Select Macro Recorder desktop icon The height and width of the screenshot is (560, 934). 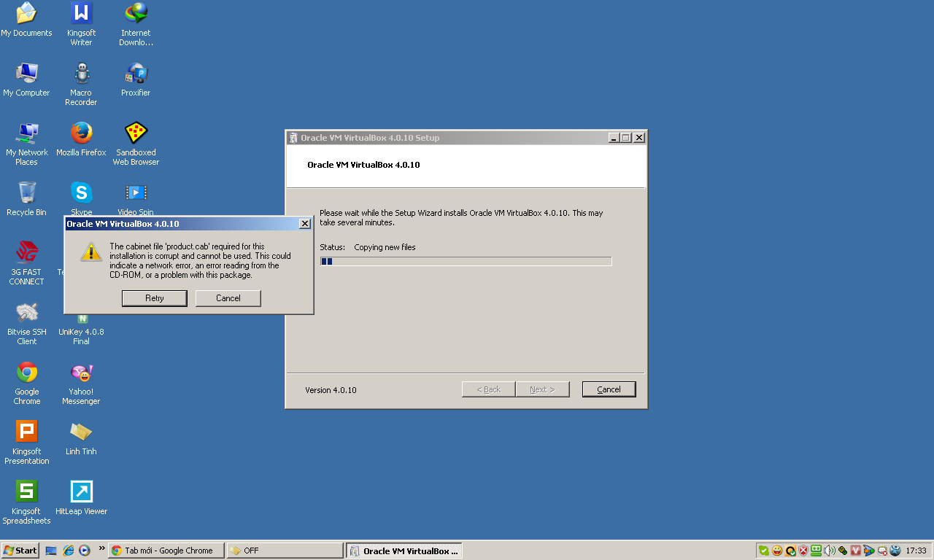(81, 84)
